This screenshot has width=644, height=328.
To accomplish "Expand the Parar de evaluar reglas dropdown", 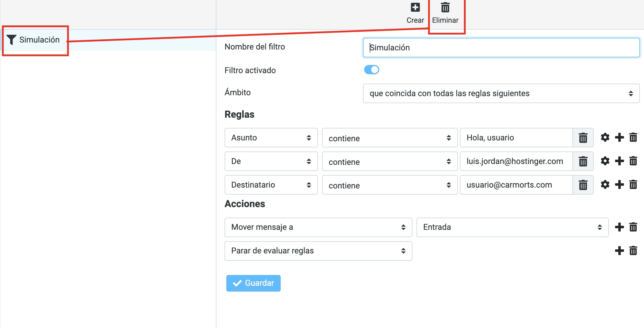I will [318, 251].
